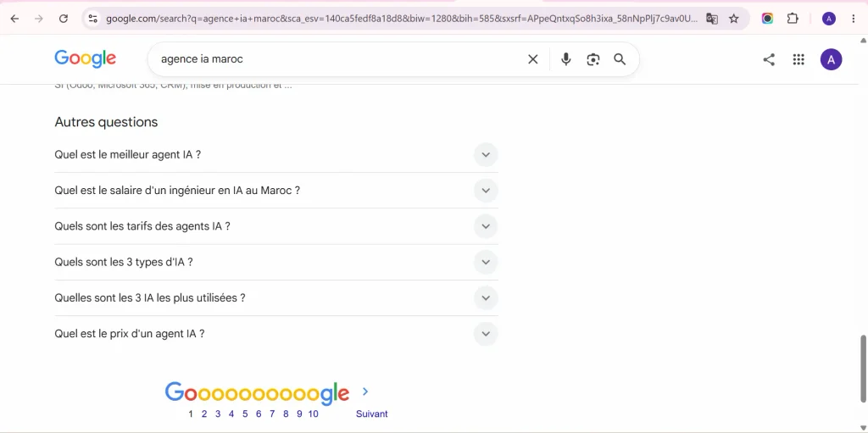Click the vertical page scrollbar thumb
868x433 pixels.
pos(862,369)
